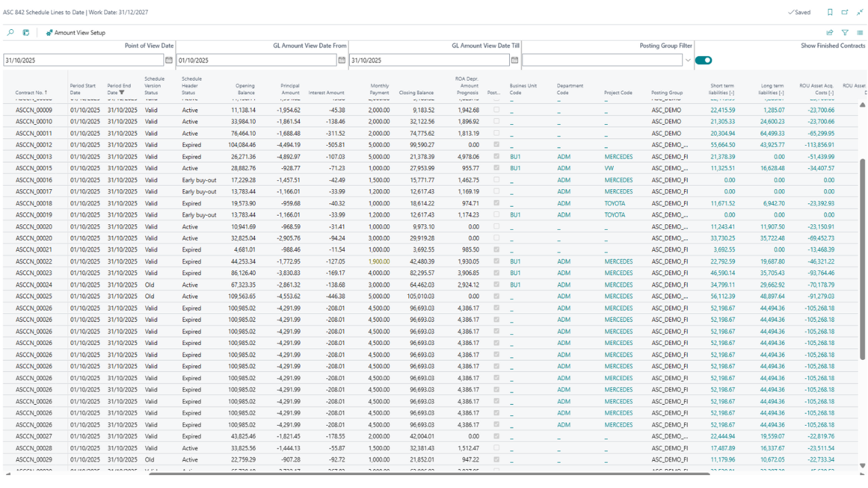Open BU1 link in ASCCN_00013 row
The height and width of the screenshot is (488, 868).
coord(515,157)
